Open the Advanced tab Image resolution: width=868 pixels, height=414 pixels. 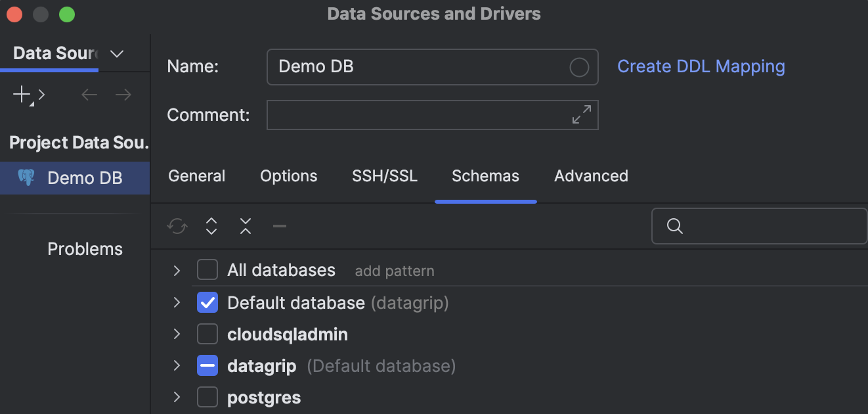click(590, 176)
